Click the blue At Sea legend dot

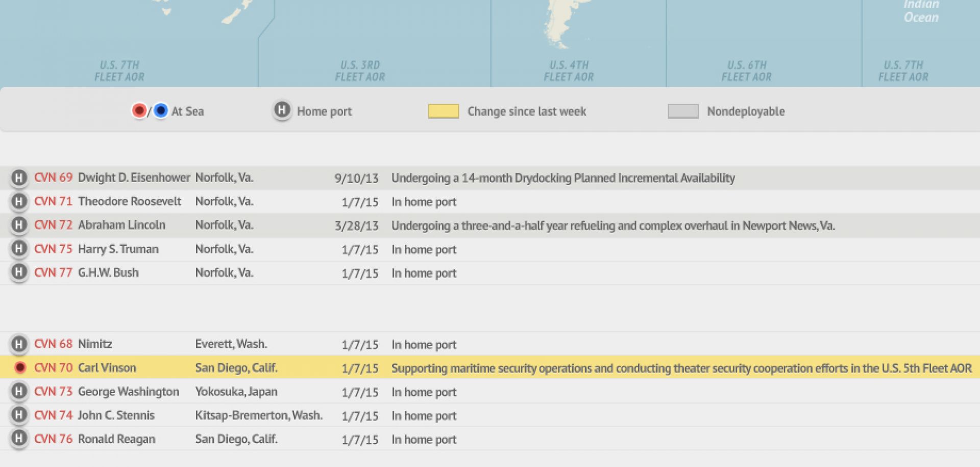(161, 110)
